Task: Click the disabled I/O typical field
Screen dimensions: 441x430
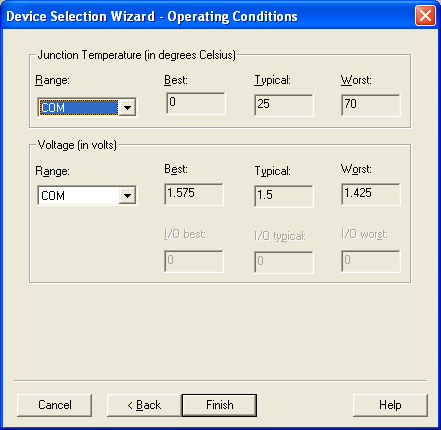Action: click(x=284, y=262)
